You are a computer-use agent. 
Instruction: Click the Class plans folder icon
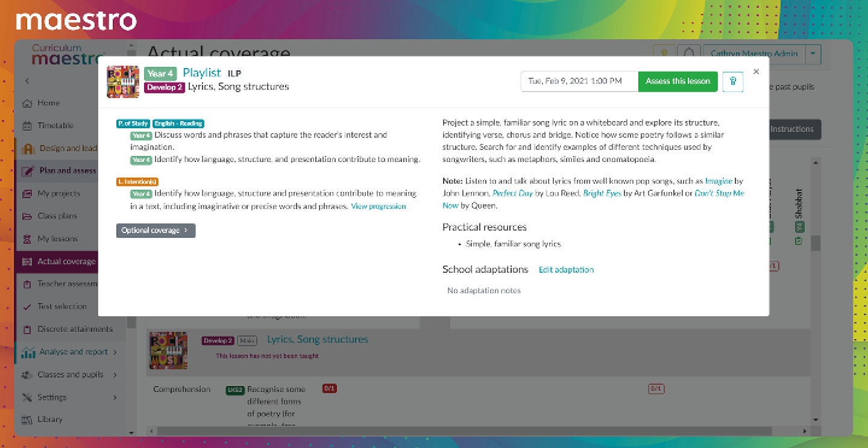coord(27,216)
